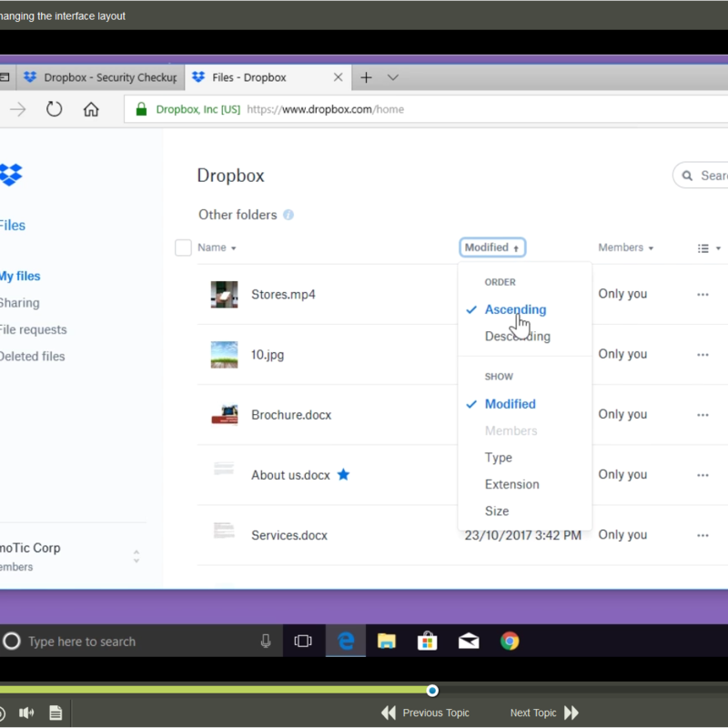Click the player volume speaker icon

pyautogui.click(x=26, y=713)
